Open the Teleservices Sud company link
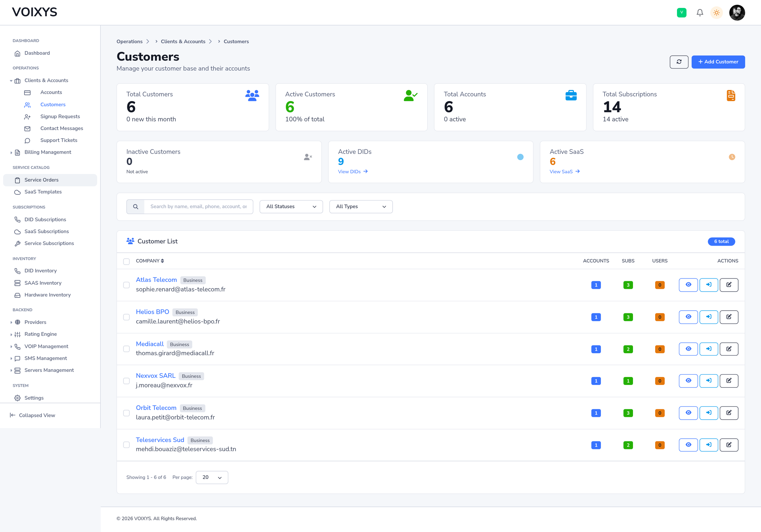This screenshot has height=532, width=761. click(x=160, y=440)
